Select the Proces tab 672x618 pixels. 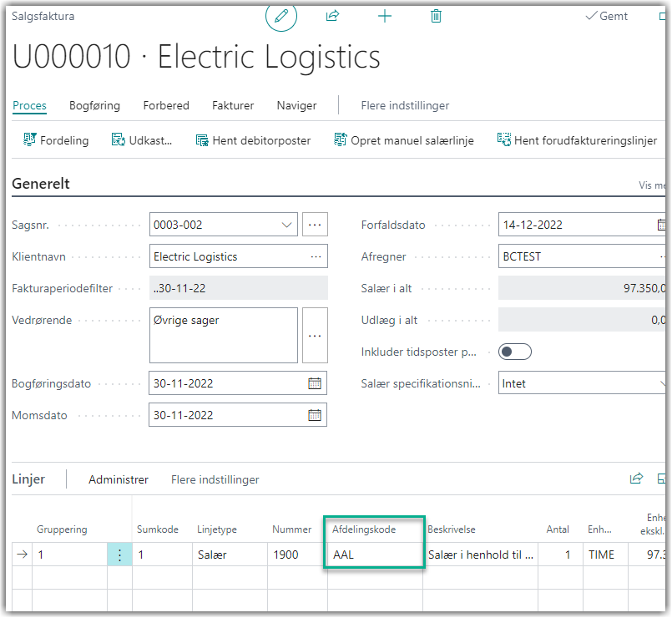tap(29, 105)
